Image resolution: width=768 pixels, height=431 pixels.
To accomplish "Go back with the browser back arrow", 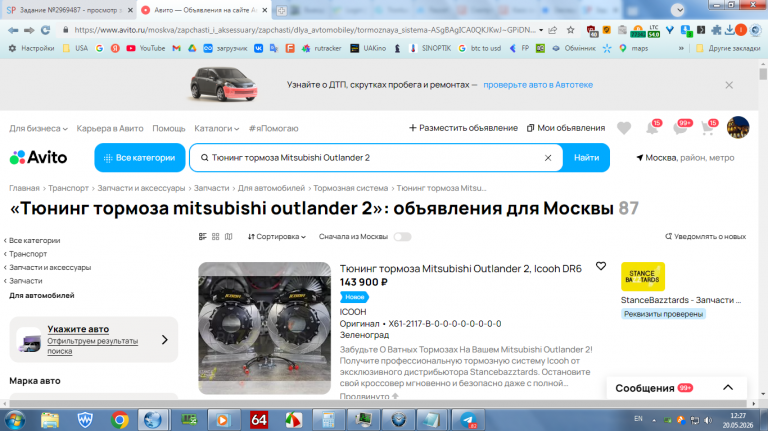I will [x=13, y=30].
